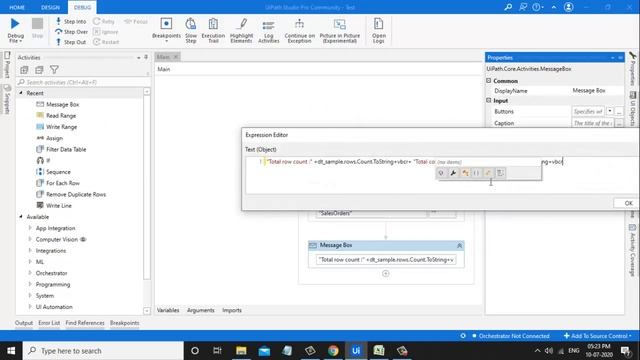Toggle Picture in Picture (Experimental)
640x360 pixels.
(x=340, y=31)
